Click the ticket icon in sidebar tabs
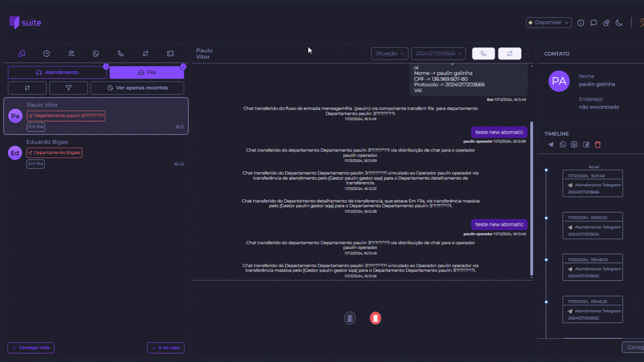644x362 pixels. (170, 54)
